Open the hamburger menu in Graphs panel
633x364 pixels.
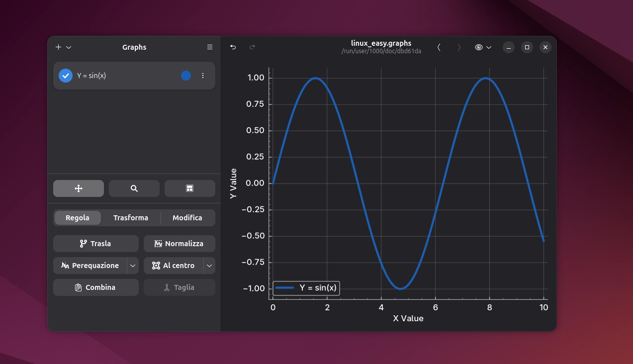209,47
